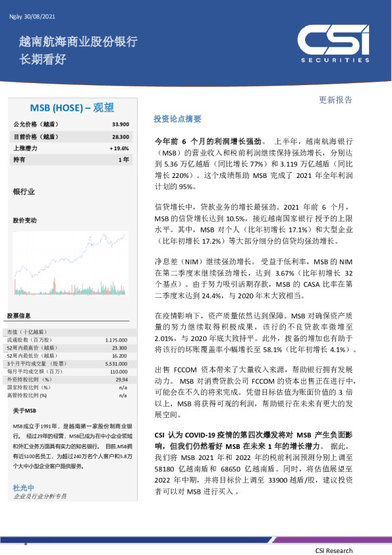This screenshot has width=392, height=555.
Task: Click the holding period value 1 年
Action: (x=124, y=160)
